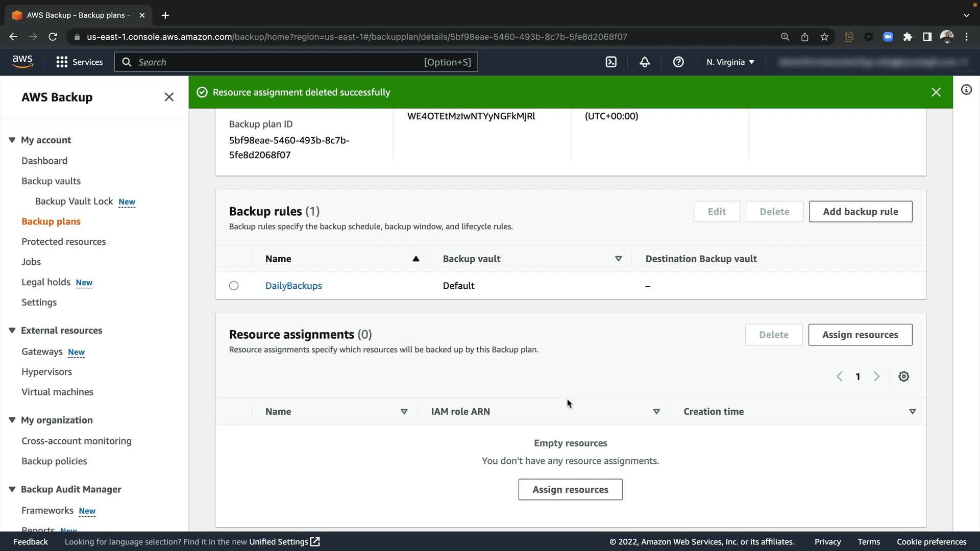Viewport: 980px width, 551px height.
Task: Open resource assignments table settings gear
Action: [x=903, y=377]
